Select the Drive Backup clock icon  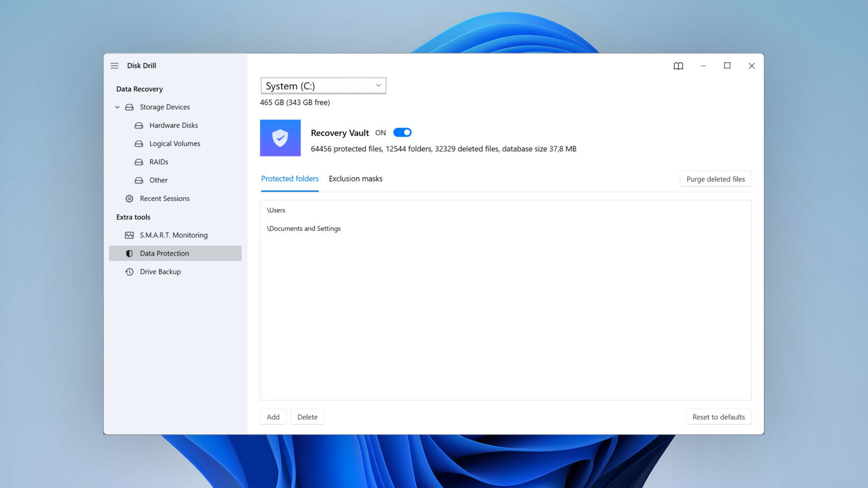point(128,272)
